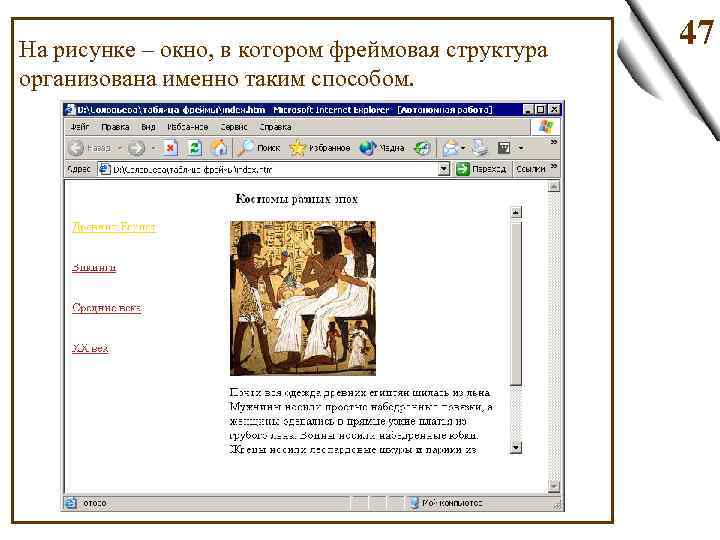Image resolution: width=720 pixels, height=540 pixels.
Task: Click inner frame scroll up arrow
Action: [x=516, y=213]
